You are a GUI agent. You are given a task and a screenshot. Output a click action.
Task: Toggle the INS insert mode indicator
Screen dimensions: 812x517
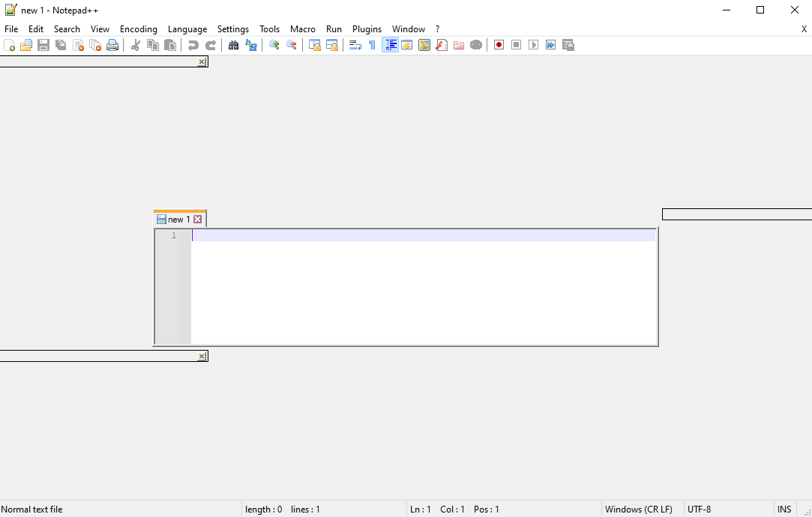[x=784, y=510]
